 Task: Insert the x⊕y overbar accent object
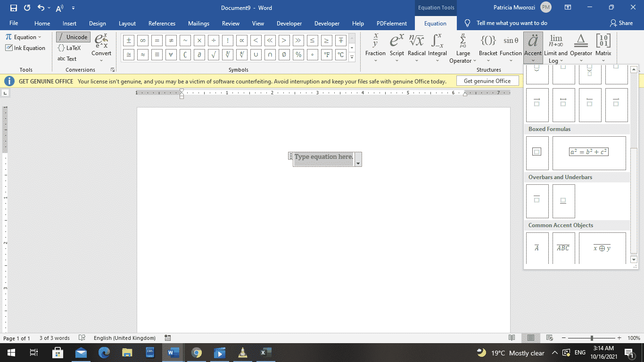tap(603, 248)
